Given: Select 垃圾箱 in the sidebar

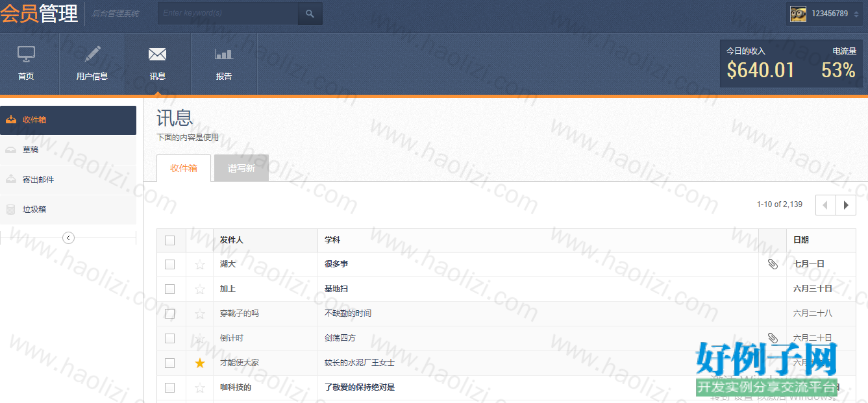Looking at the screenshot, I should [x=68, y=210].
